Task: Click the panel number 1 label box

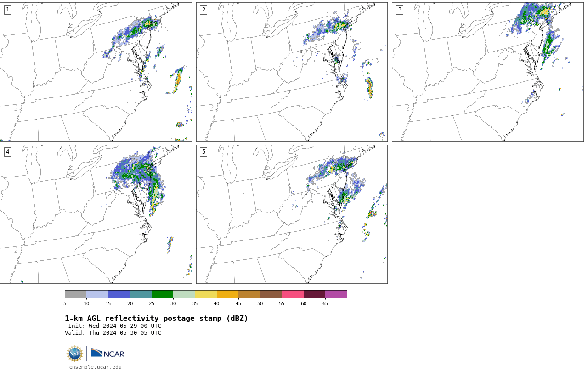Action: click(x=7, y=10)
